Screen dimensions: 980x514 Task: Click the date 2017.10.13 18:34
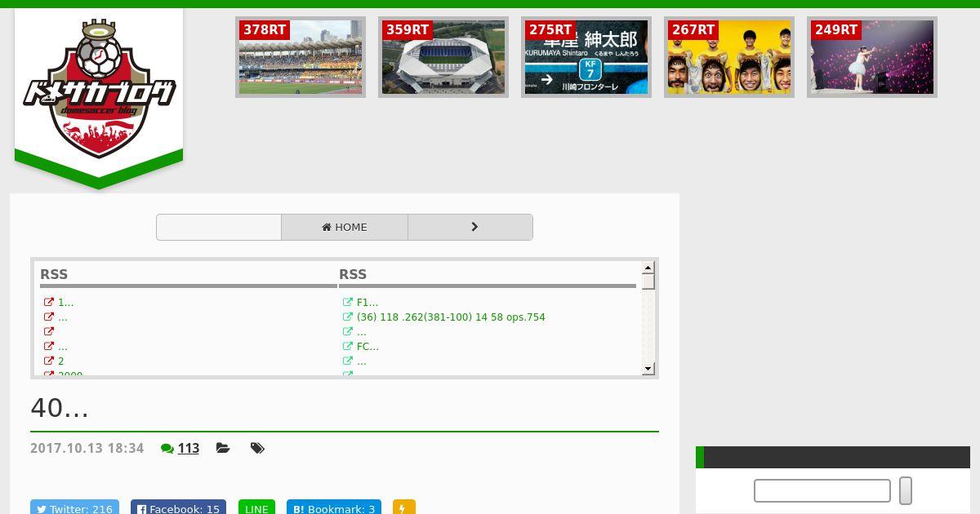[x=87, y=448]
